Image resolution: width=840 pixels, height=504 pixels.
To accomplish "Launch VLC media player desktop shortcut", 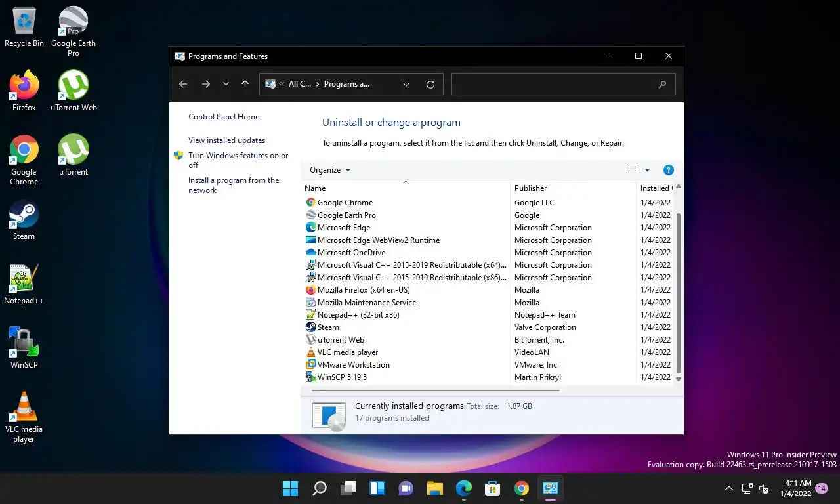I will [x=24, y=418].
